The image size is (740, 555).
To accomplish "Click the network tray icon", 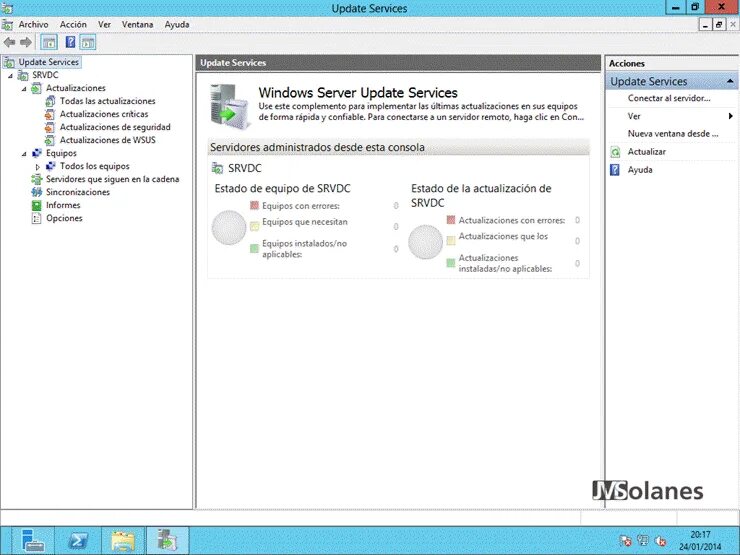I will (x=643, y=540).
